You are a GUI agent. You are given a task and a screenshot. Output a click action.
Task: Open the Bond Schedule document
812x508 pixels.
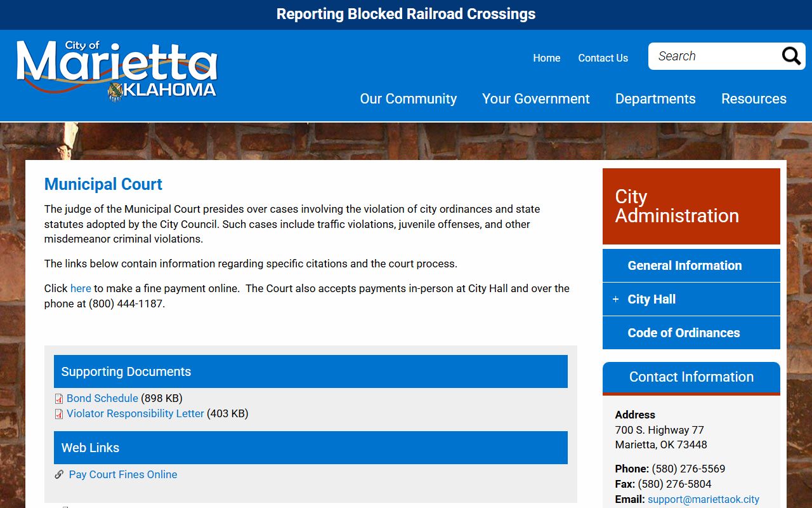[x=102, y=398]
